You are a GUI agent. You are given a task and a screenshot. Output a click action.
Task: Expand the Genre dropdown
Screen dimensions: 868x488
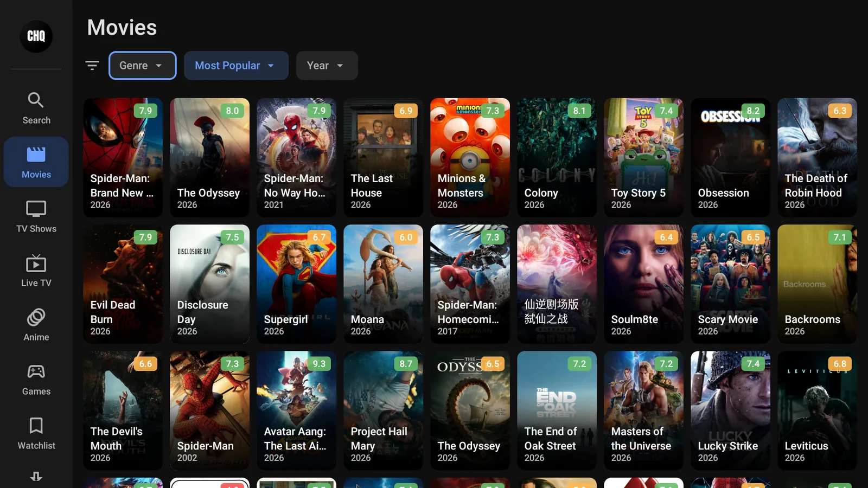click(143, 66)
